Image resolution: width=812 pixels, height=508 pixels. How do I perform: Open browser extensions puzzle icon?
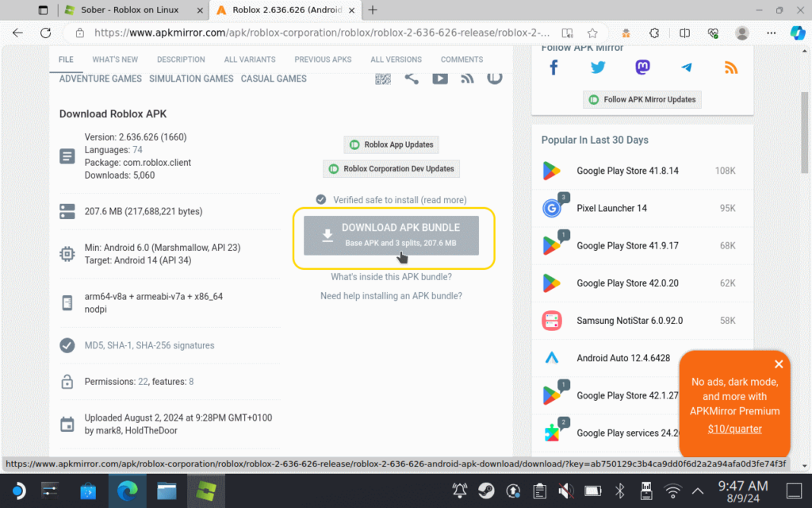click(x=654, y=33)
